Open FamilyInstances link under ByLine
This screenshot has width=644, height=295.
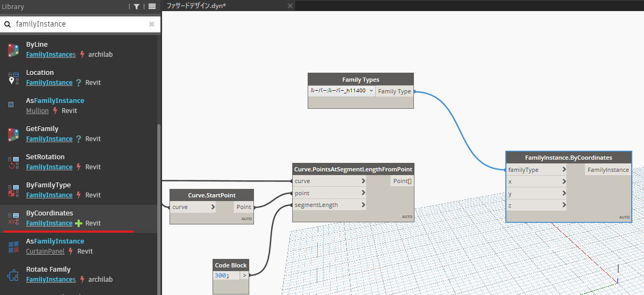click(51, 55)
